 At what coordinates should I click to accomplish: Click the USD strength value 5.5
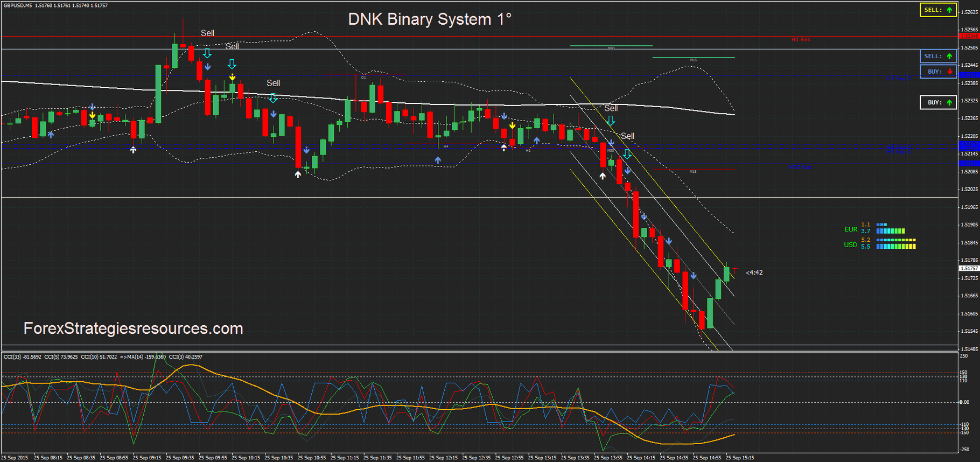point(866,247)
